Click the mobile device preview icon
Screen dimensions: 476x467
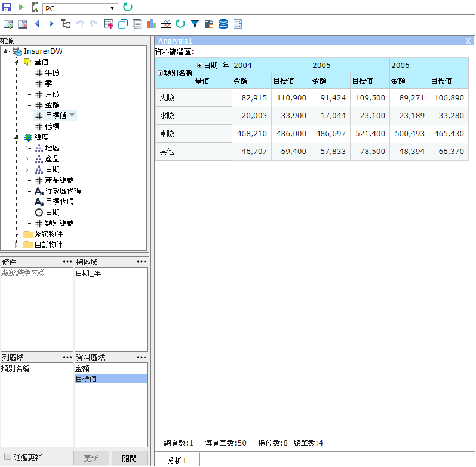point(35,7)
